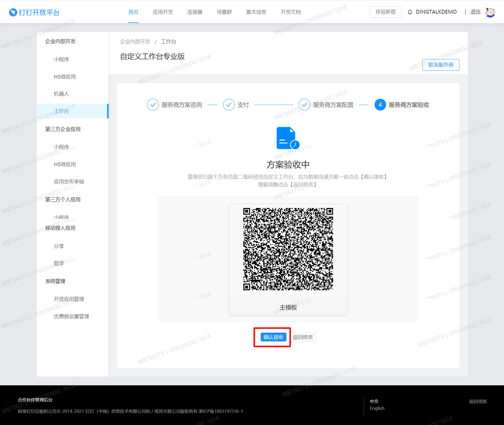Click the checkmark for 服务商方案配置 step
This screenshot has height=425, width=504.
click(x=304, y=105)
